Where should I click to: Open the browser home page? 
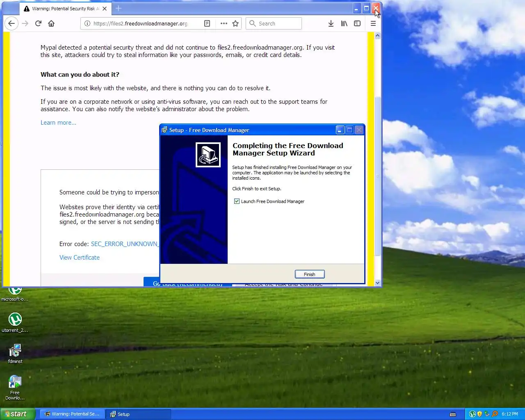click(51, 23)
